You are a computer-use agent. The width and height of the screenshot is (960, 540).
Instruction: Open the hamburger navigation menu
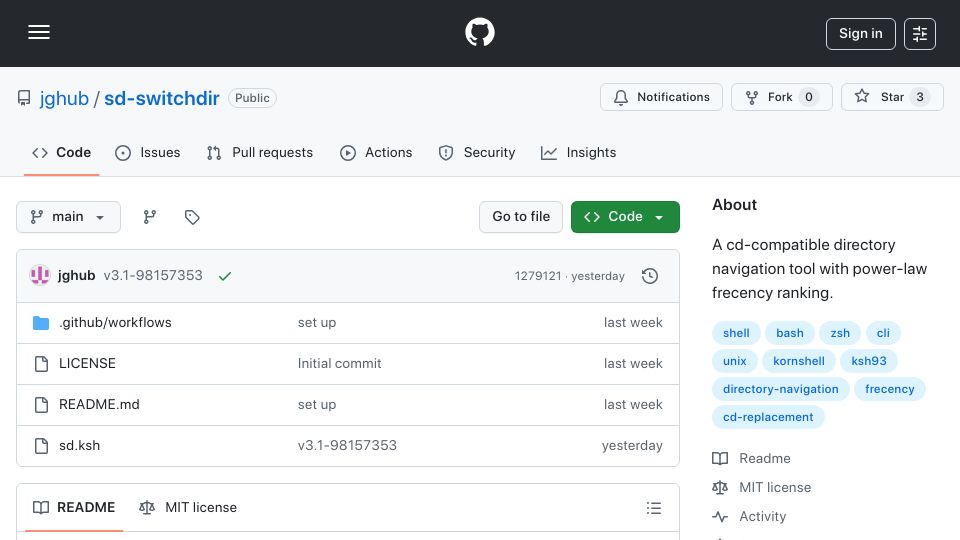pos(39,32)
